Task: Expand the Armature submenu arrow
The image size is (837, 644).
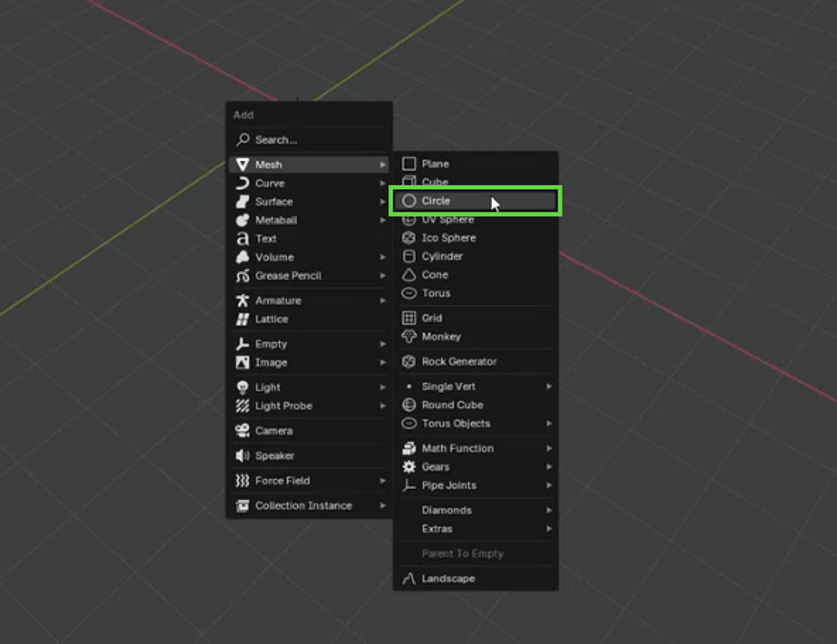Action: pyautogui.click(x=383, y=300)
